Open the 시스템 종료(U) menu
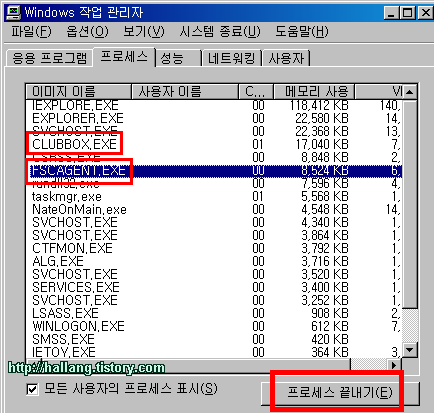 click(220, 32)
